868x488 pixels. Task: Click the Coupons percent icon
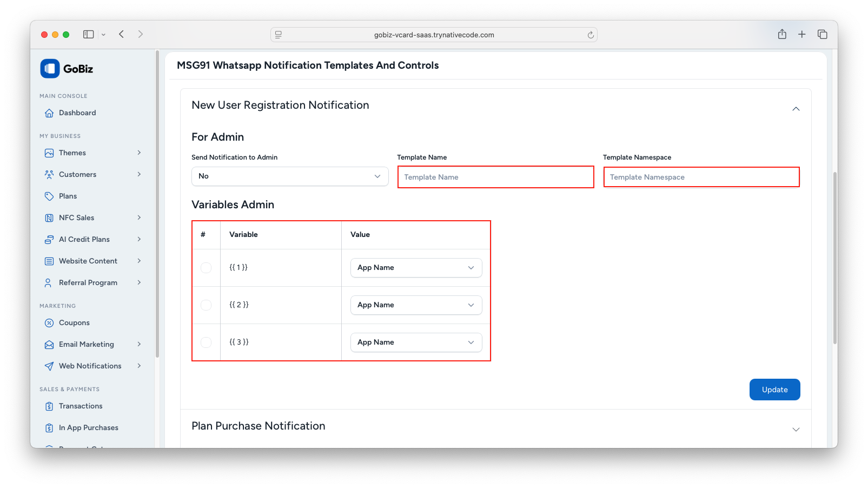coord(49,323)
